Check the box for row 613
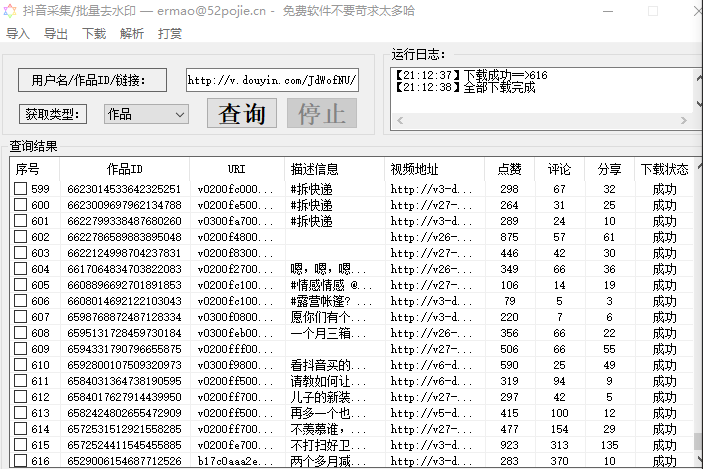Screen dimensions: 703x469 click(20, 413)
